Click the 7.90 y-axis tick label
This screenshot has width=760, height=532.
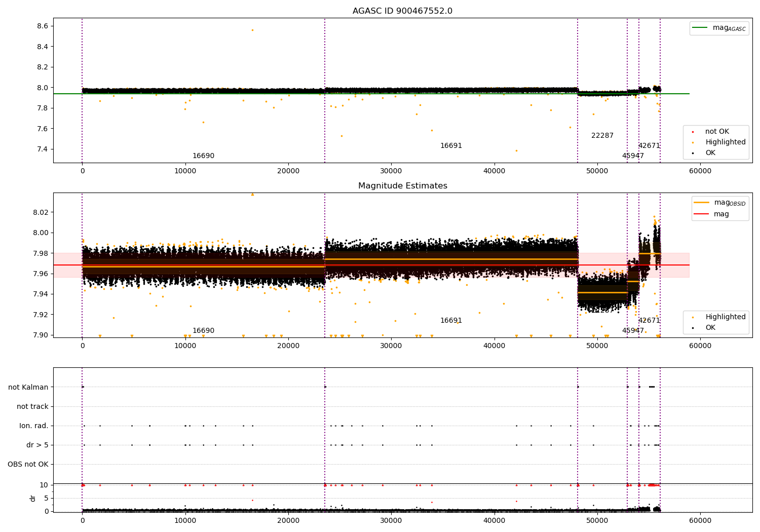[x=41, y=335]
